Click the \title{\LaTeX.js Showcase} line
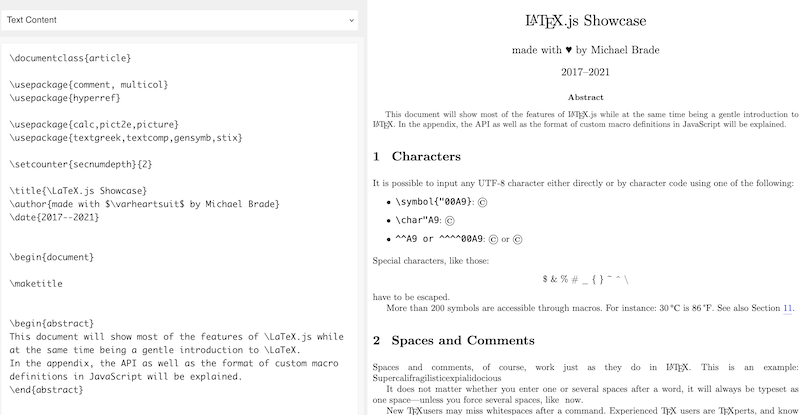Screen dimensions: 800x415 coord(78,191)
